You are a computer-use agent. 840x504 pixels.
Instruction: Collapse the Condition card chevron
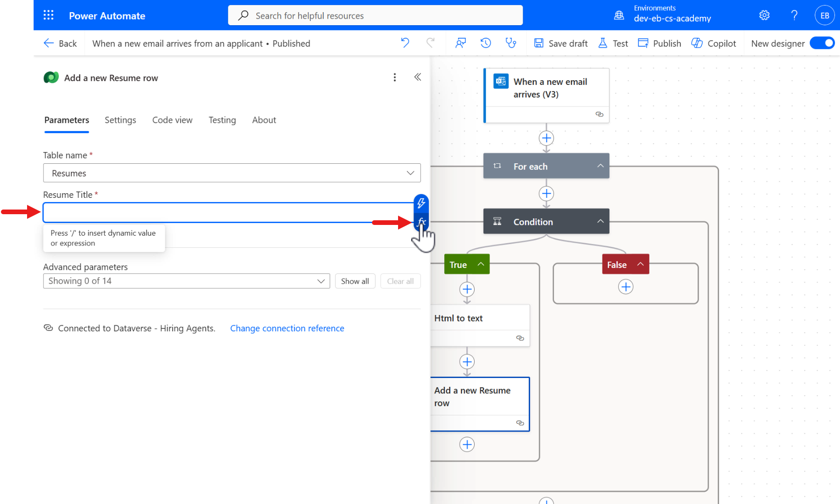click(x=601, y=221)
